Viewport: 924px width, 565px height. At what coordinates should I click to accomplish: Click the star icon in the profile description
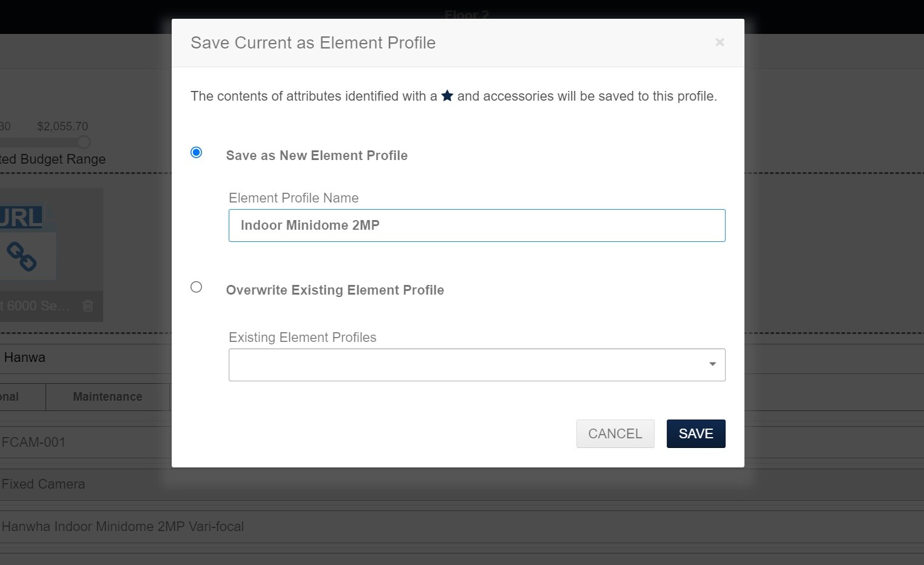[448, 95]
